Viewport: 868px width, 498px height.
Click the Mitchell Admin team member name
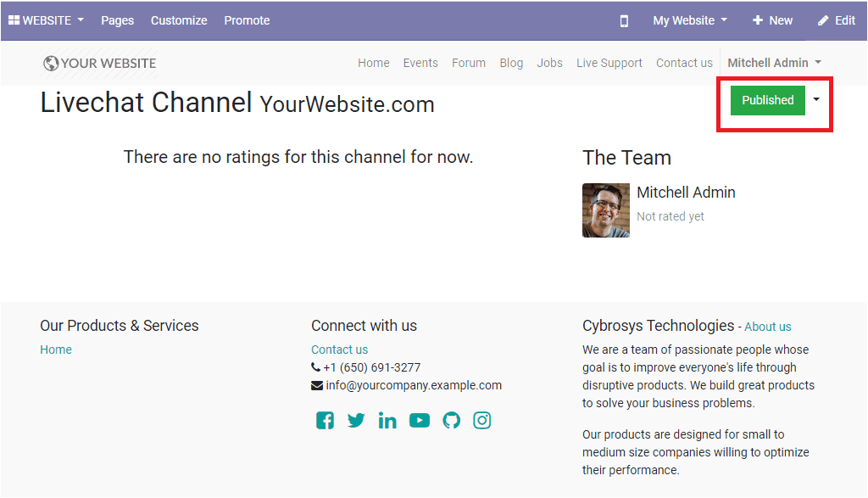click(686, 193)
